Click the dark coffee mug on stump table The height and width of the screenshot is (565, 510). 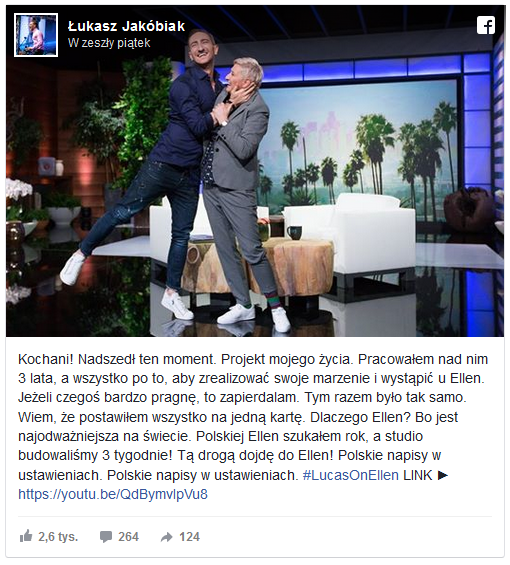(x=294, y=233)
